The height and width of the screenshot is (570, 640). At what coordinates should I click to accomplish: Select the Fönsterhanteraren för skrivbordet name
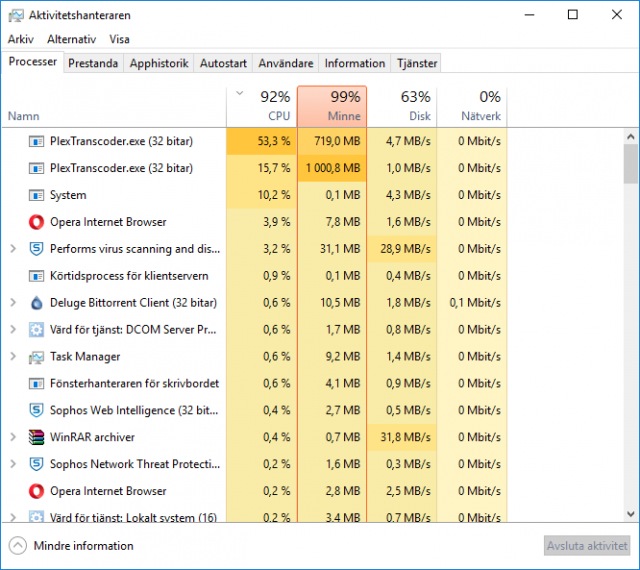(x=134, y=384)
